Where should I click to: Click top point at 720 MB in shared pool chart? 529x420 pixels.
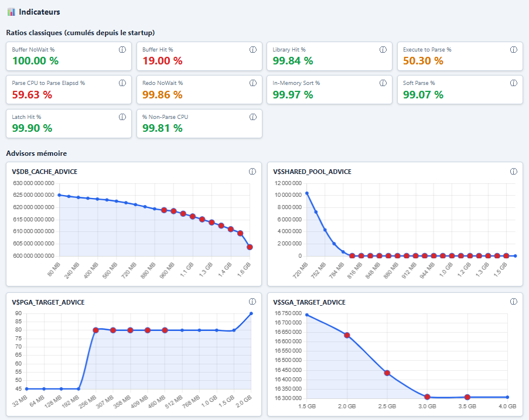point(306,193)
